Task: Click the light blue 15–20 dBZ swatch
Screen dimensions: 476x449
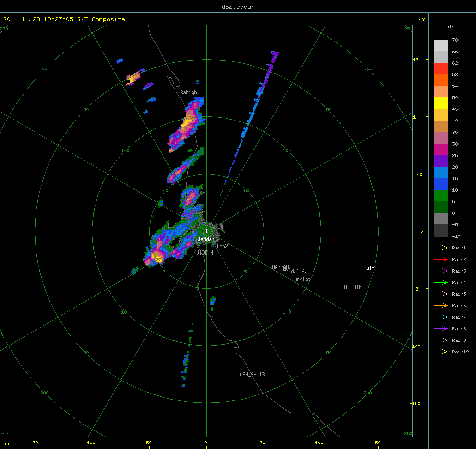Action: tap(441, 173)
